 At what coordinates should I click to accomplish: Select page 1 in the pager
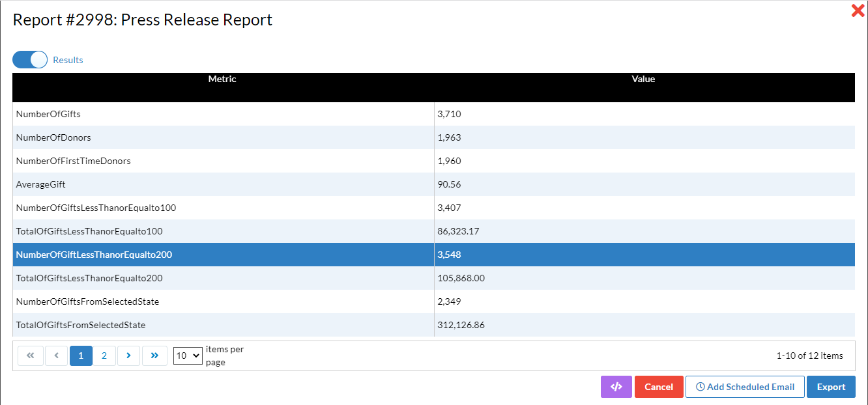coord(81,356)
